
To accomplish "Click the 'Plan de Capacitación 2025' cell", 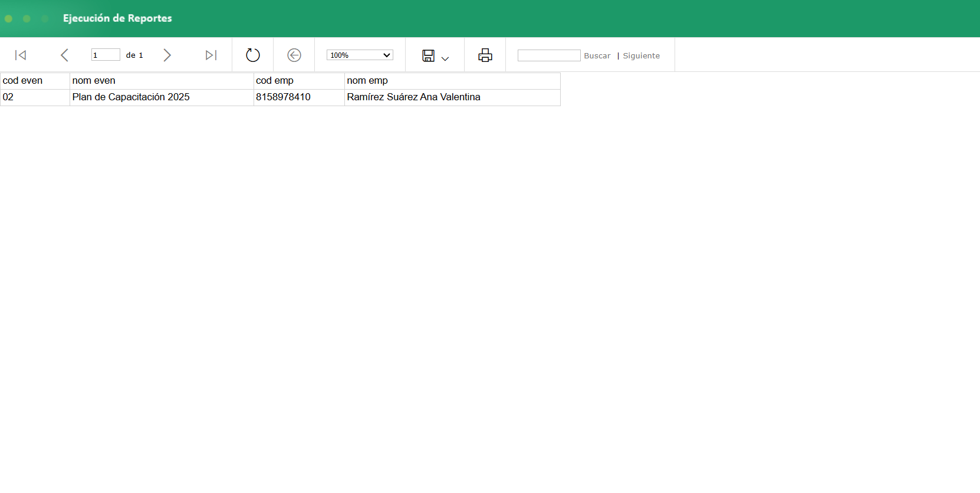I will click(162, 97).
